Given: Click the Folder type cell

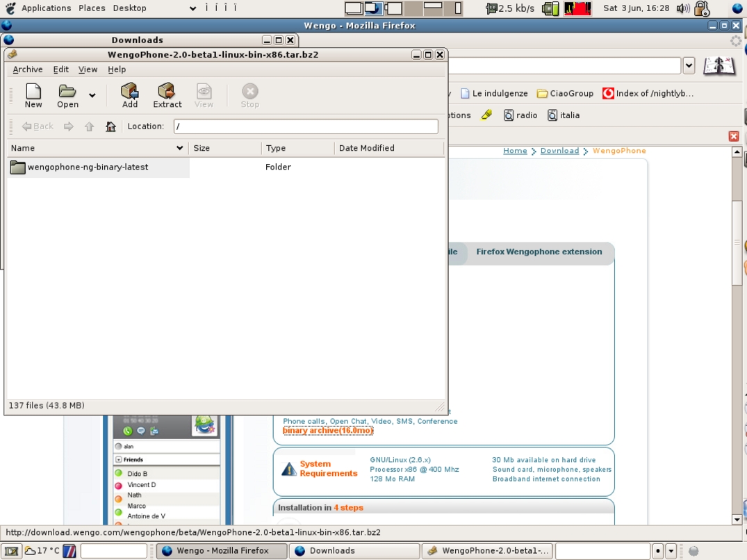Looking at the screenshot, I should tap(278, 167).
